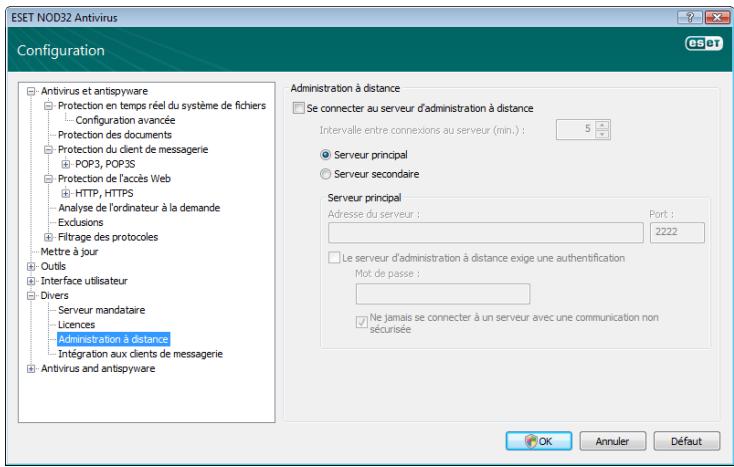
Task: Enable Se connecter au serveur d'administration à distance
Action: click(x=299, y=108)
